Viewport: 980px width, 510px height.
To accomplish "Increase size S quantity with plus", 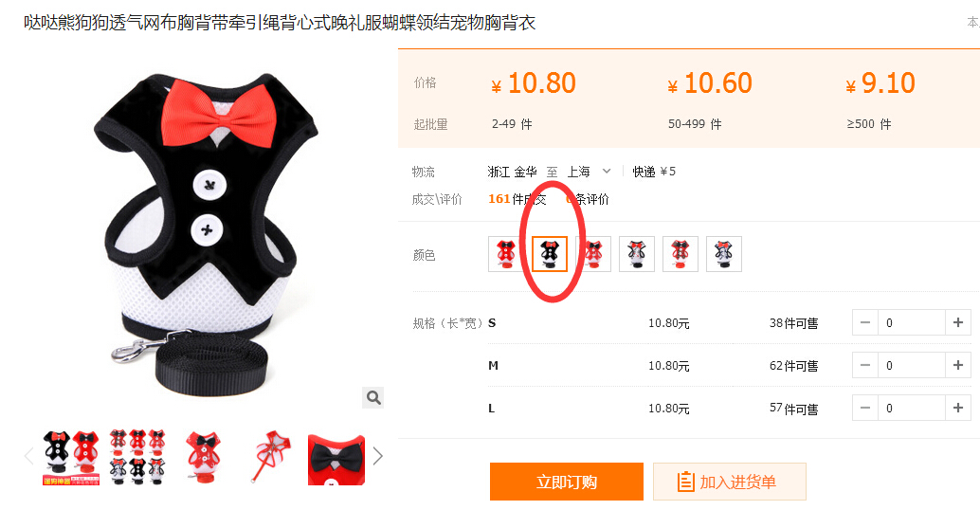I will tap(957, 322).
